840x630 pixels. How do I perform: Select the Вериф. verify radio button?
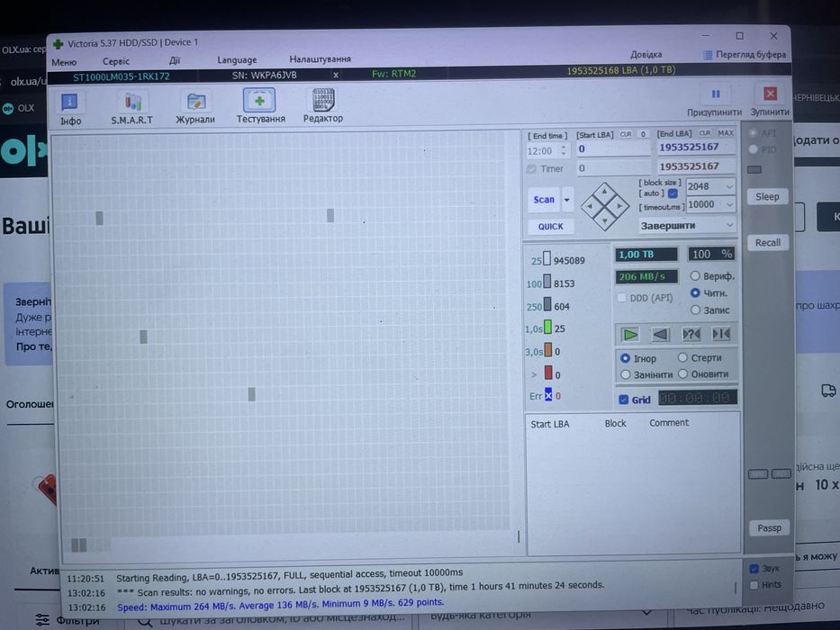pyautogui.click(x=695, y=276)
